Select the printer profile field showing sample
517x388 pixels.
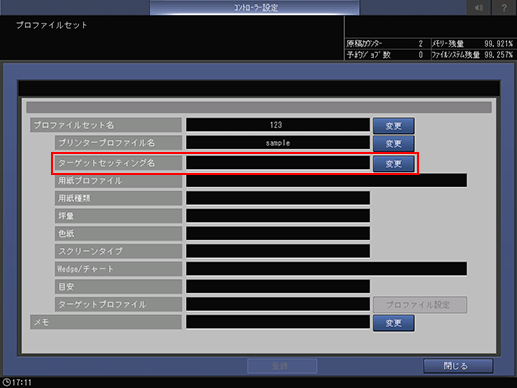pyautogui.click(x=278, y=143)
